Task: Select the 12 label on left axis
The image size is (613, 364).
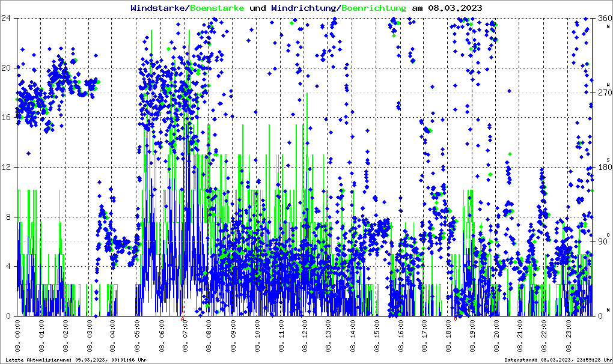Action: 8,167
